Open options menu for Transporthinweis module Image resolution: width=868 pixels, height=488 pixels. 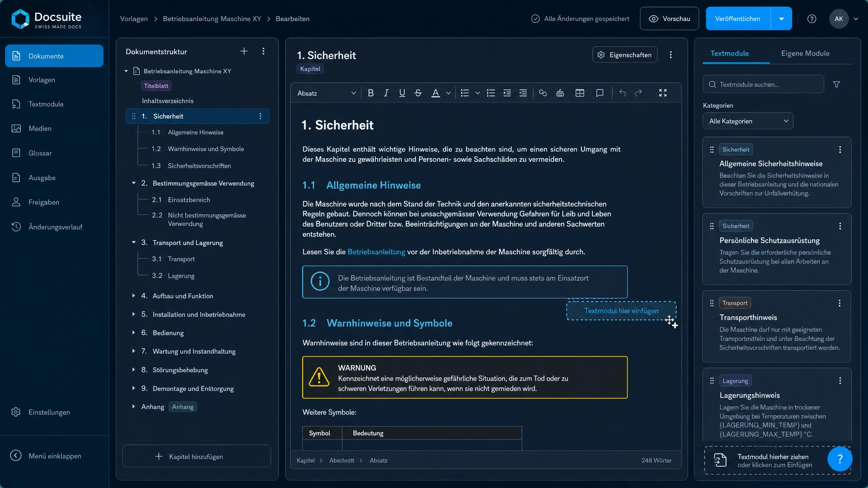pyautogui.click(x=840, y=303)
